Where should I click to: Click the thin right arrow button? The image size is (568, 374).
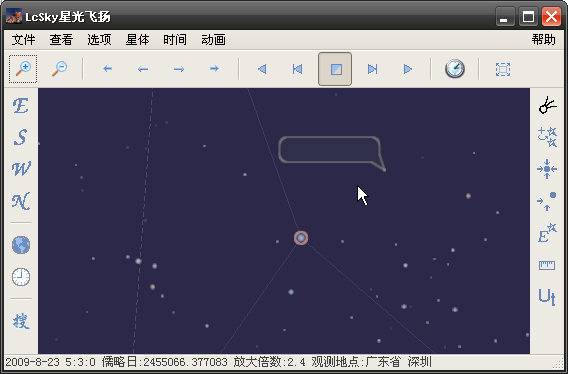pos(179,69)
